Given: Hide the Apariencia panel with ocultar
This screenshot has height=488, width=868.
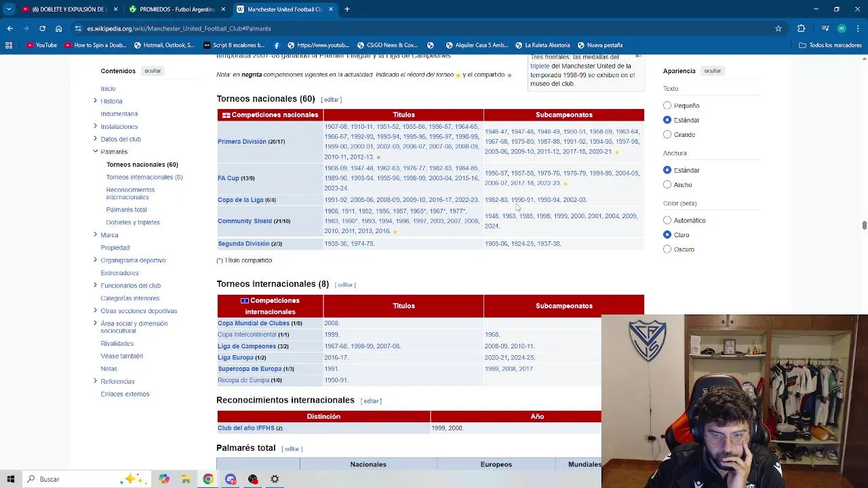Looking at the screenshot, I should [712, 70].
